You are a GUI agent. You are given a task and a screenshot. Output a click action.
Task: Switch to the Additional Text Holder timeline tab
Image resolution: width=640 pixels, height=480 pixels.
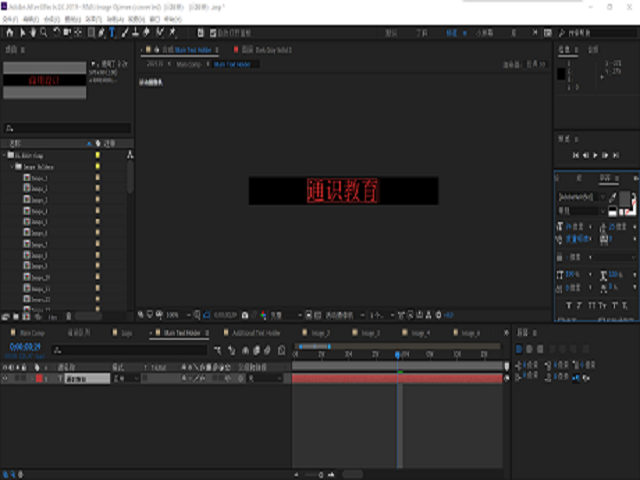click(255, 332)
